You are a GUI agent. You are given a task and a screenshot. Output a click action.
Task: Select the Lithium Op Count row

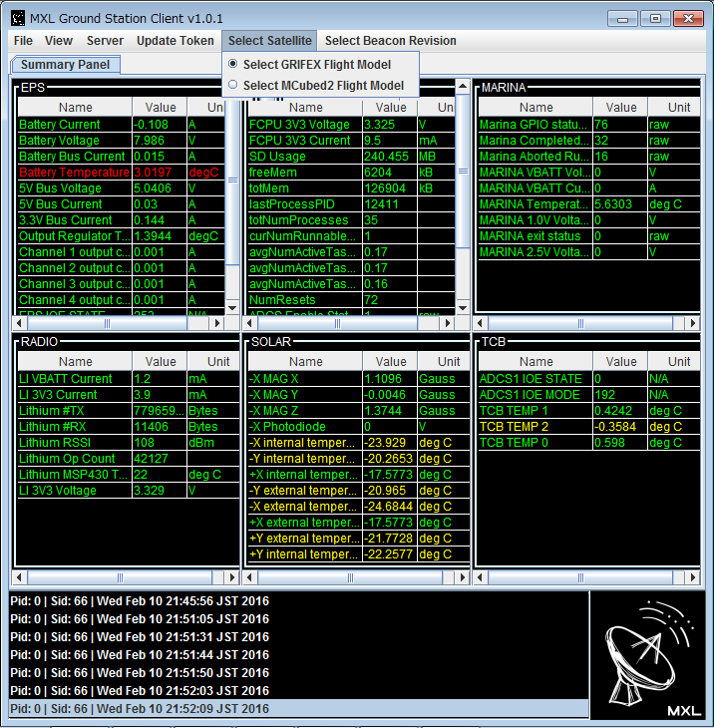(129, 459)
